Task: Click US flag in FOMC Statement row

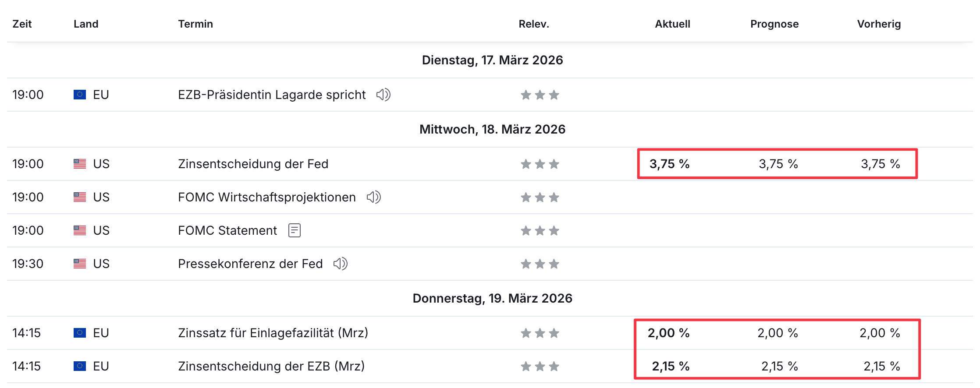Action: tap(80, 230)
